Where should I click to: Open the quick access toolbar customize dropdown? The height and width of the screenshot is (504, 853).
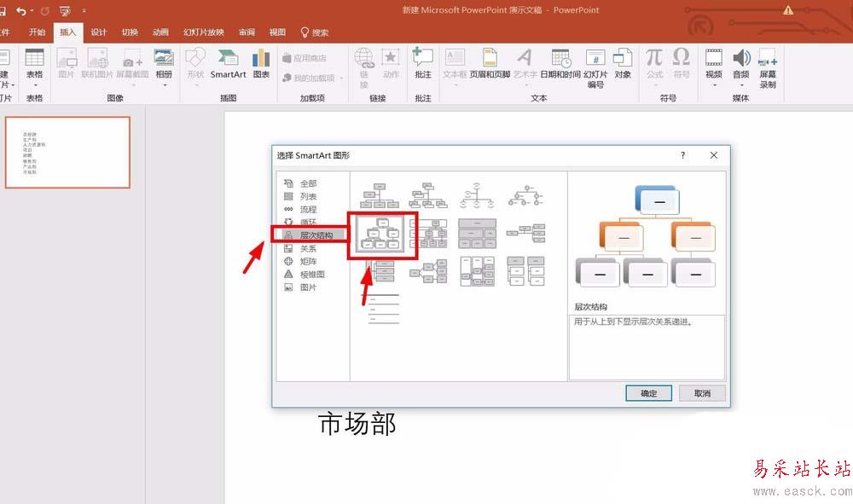pos(84,11)
